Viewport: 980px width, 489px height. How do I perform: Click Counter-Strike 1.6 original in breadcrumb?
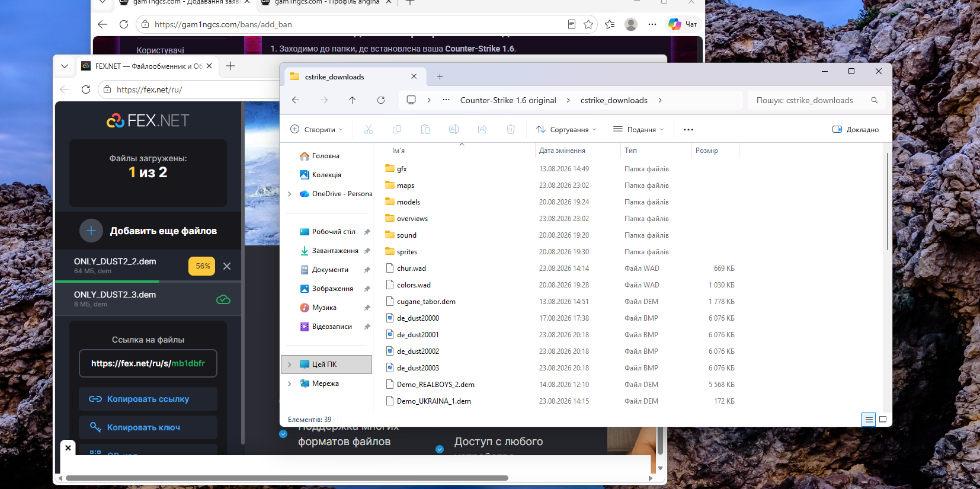[x=508, y=100]
